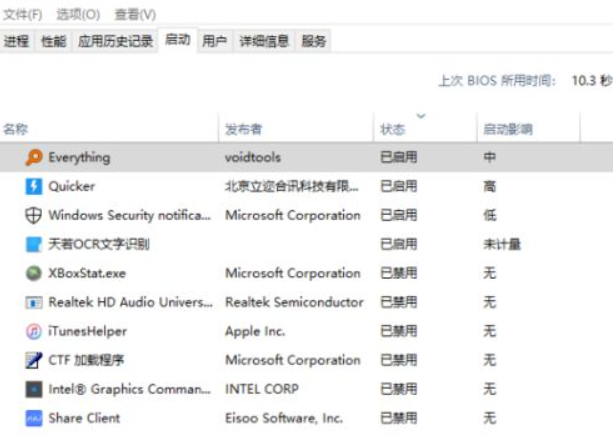Viewport: 613px width, 435px height.
Task: Sort by the 名称 column header
Action: click(16, 129)
